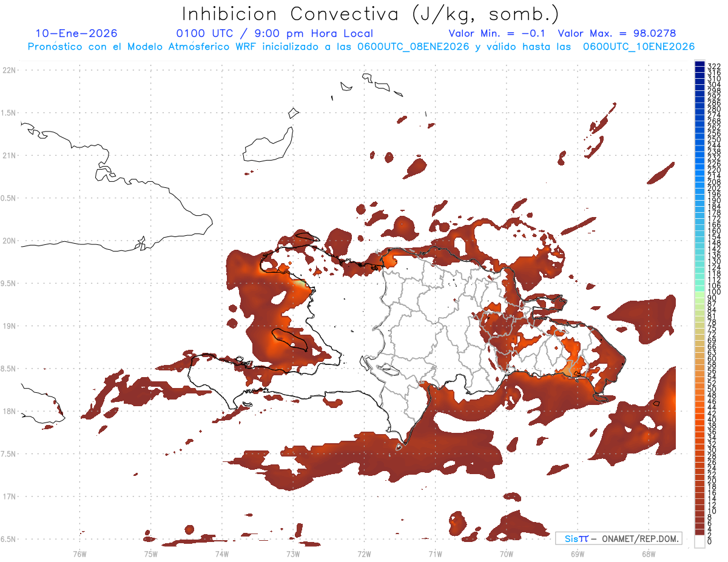Click the colorbar label '184'

pyautogui.click(x=714, y=206)
